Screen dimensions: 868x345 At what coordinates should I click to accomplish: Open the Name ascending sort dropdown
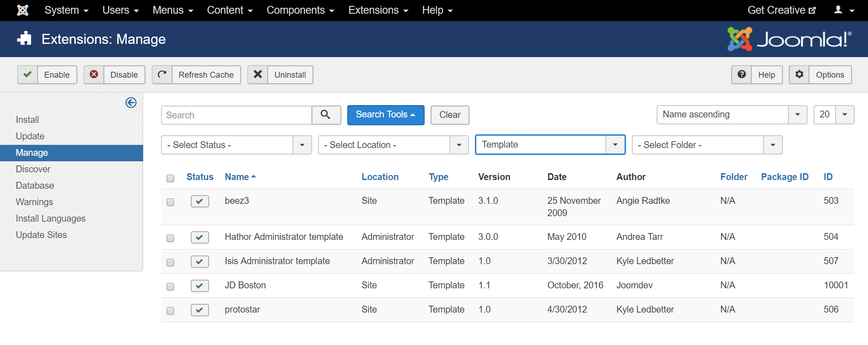[732, 115]
